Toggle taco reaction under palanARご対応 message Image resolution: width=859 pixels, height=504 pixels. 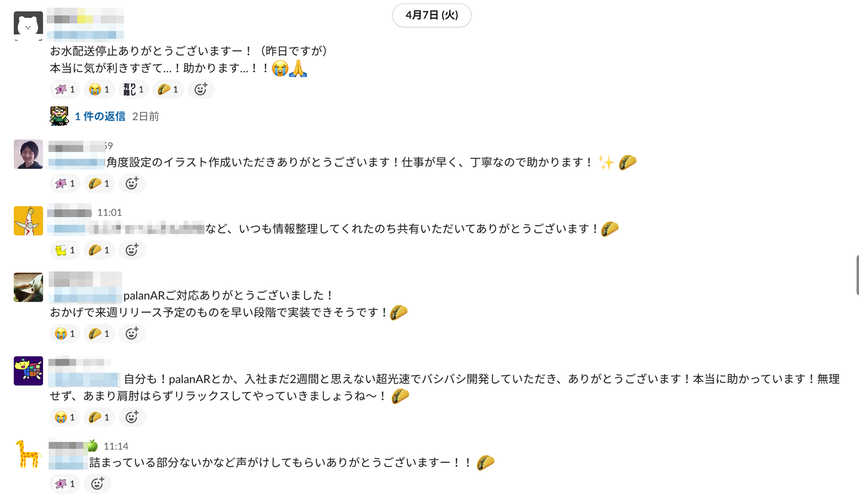pyautogui.click(x=99, y=334)
